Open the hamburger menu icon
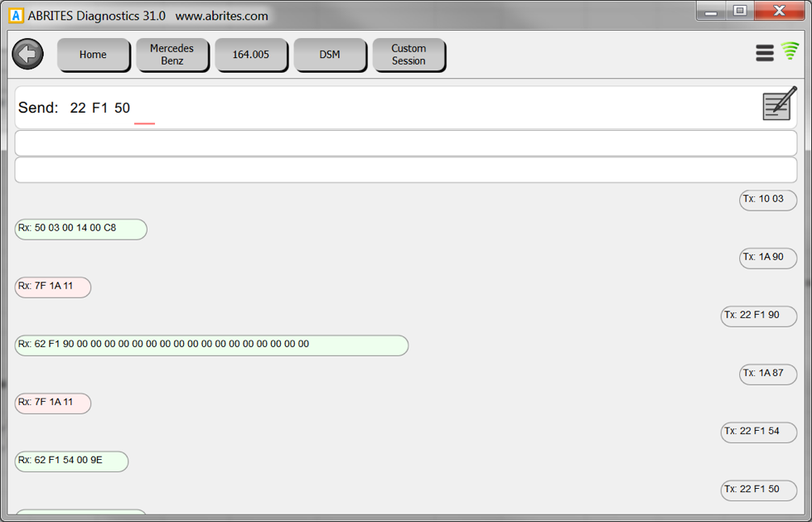 764,53
